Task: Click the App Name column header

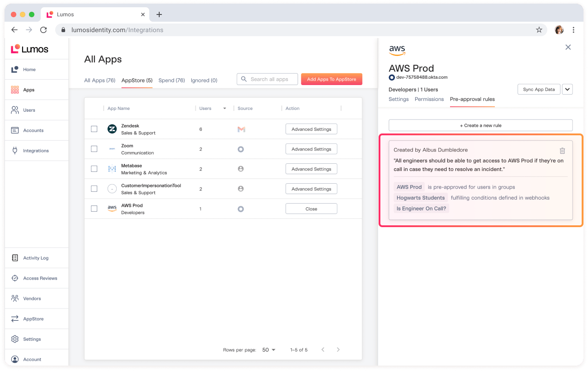Action: coord(119,109)
